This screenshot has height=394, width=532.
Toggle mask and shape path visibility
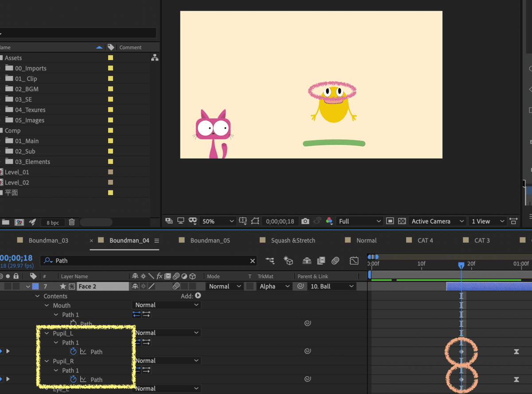255,221
